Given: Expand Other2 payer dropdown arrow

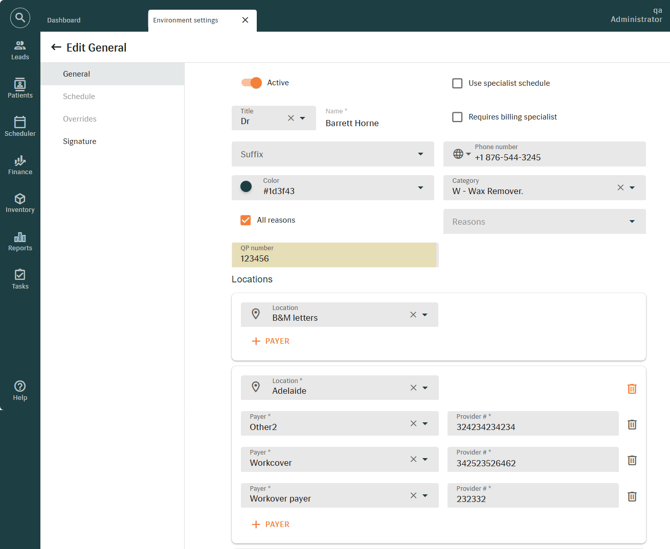Looking at the screenshot, I should (x=425, y=423).
